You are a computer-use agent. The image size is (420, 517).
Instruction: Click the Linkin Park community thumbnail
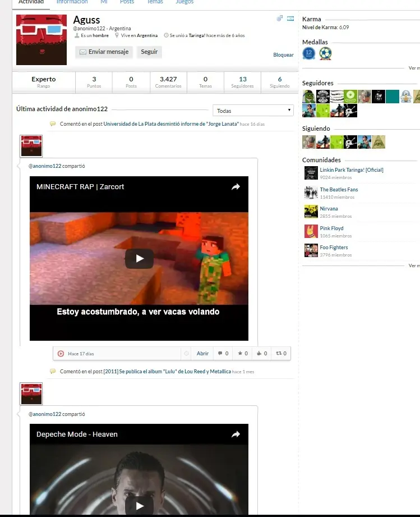pyautogui.click(x=311, y=173)
